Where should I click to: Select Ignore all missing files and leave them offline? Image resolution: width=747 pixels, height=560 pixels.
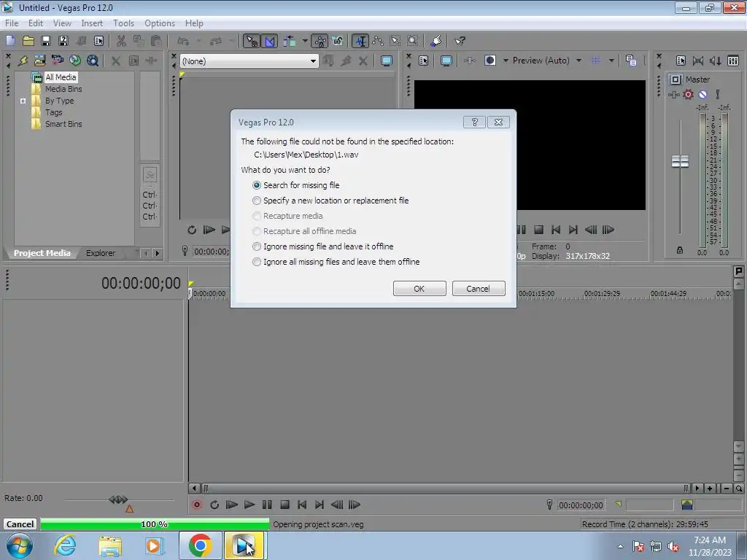(x=336, y=262)
